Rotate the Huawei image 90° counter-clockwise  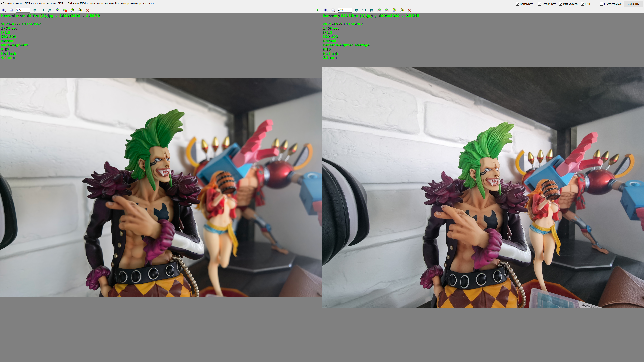coord(58,10)
